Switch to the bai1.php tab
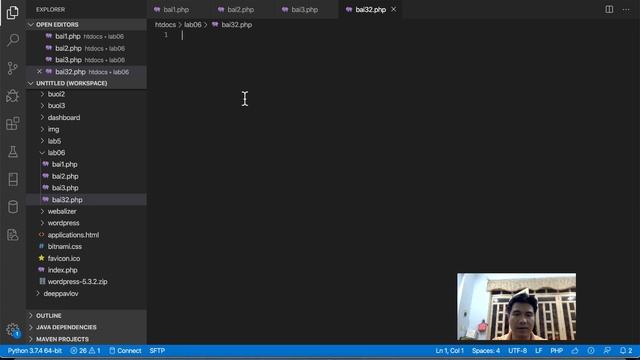 (x=178, y=9)
